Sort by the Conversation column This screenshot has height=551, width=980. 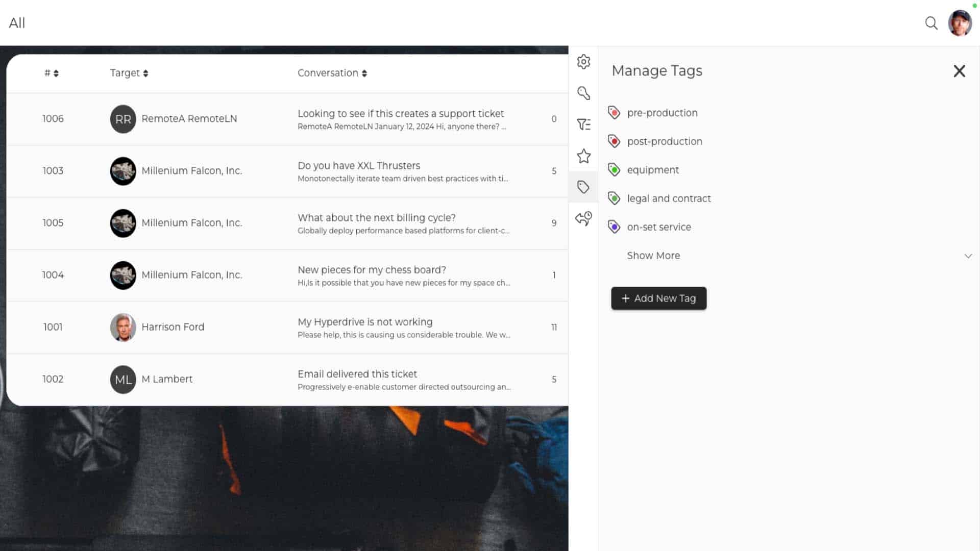pos(332,73)
